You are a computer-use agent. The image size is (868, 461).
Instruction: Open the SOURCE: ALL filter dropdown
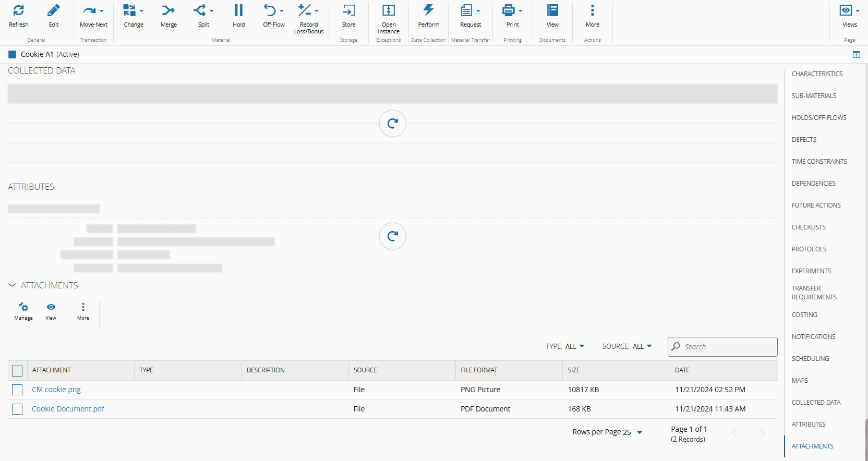coord(628,346)
